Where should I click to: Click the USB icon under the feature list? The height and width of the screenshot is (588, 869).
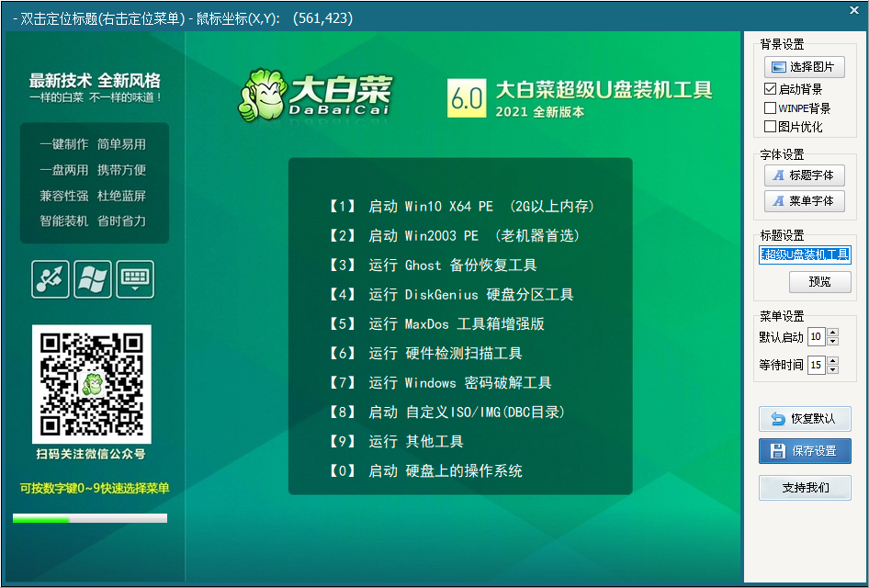click(x=51, y=279)
